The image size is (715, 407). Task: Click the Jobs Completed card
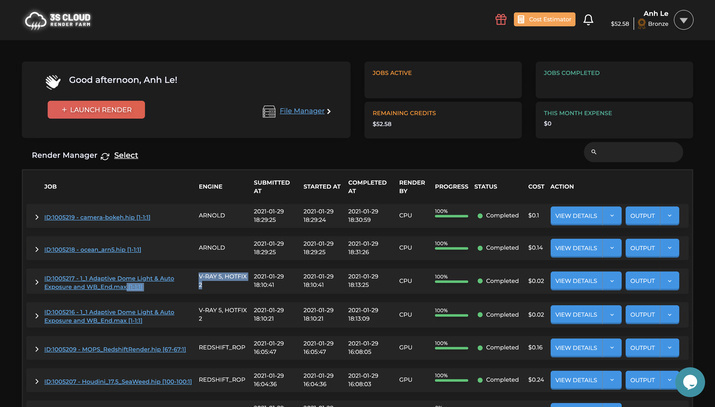click(x=614, y=80)
